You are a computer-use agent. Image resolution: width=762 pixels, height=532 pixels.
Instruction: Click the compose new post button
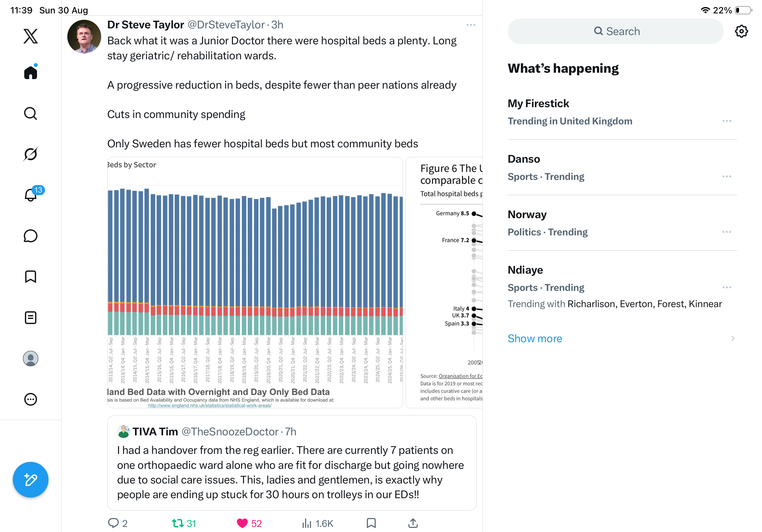(x=31, y=480)
